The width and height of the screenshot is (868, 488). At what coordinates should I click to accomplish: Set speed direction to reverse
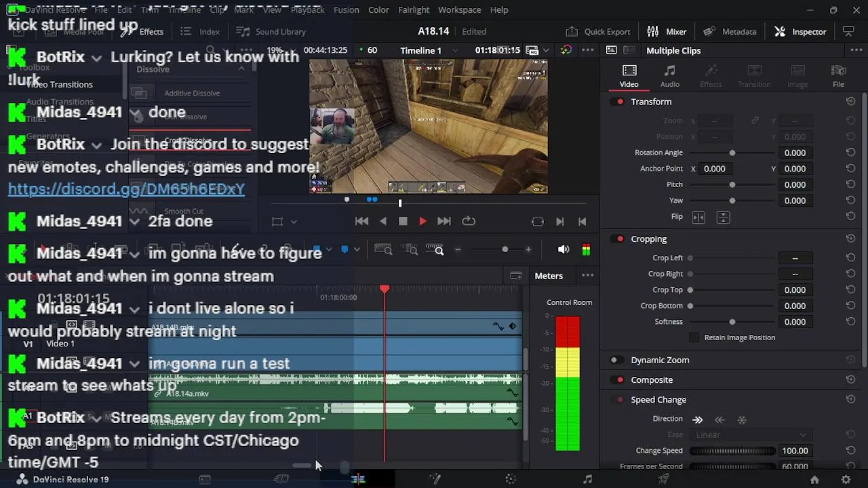[x=719, y=420]
